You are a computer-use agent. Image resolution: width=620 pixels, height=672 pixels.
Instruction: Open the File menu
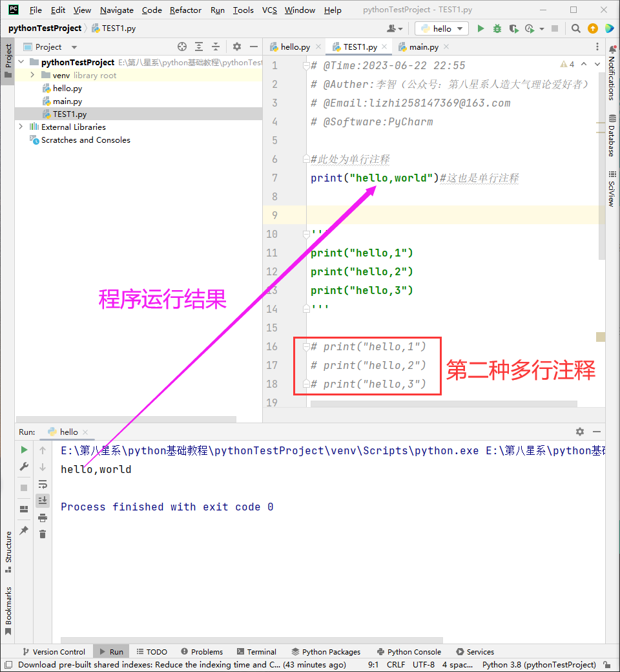coord(36,10)
